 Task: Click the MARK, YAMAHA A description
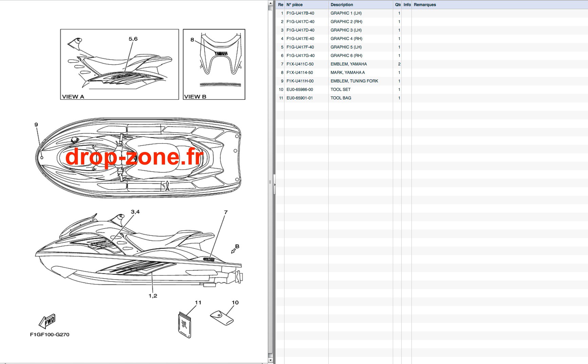click(348, 73)
